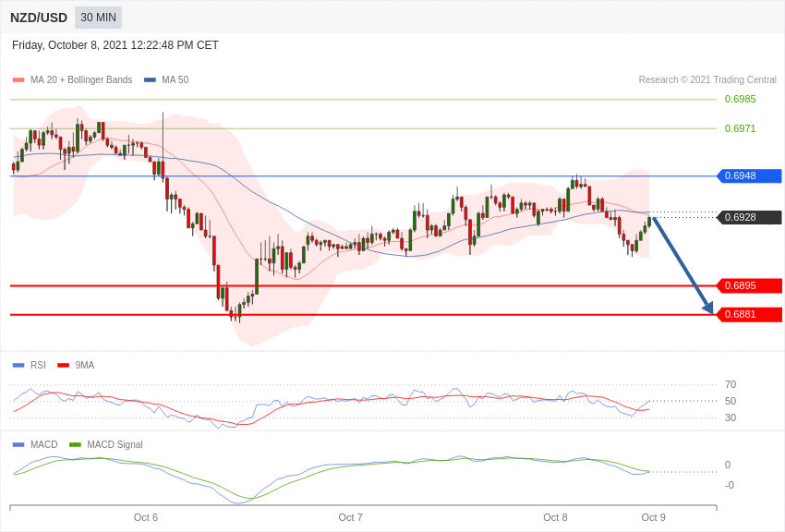Click the MA 20 + Bollinger Bands label

(81, 80)
